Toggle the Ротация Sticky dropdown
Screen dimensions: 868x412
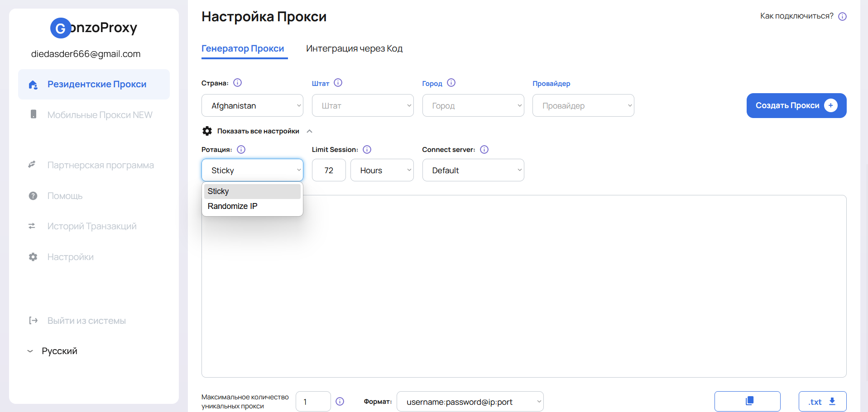[252, 170]
